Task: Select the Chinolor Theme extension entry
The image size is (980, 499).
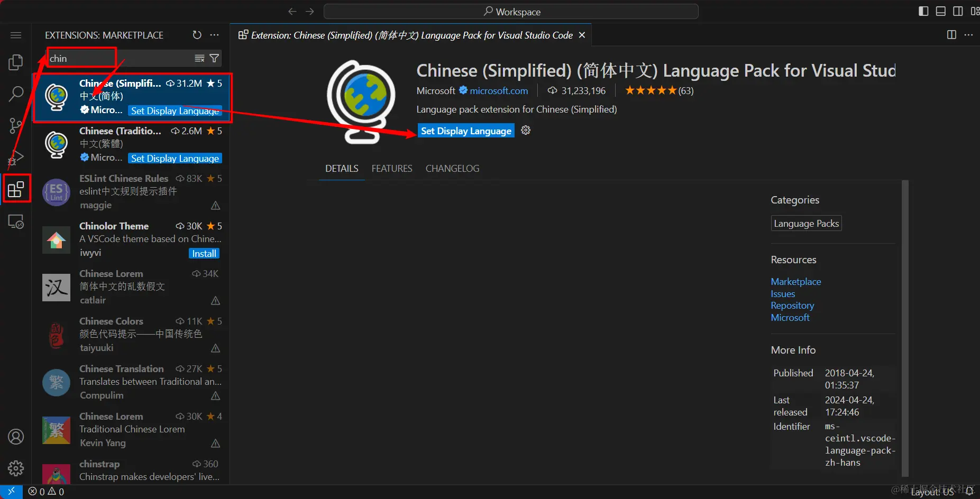Action: (131, 241)
